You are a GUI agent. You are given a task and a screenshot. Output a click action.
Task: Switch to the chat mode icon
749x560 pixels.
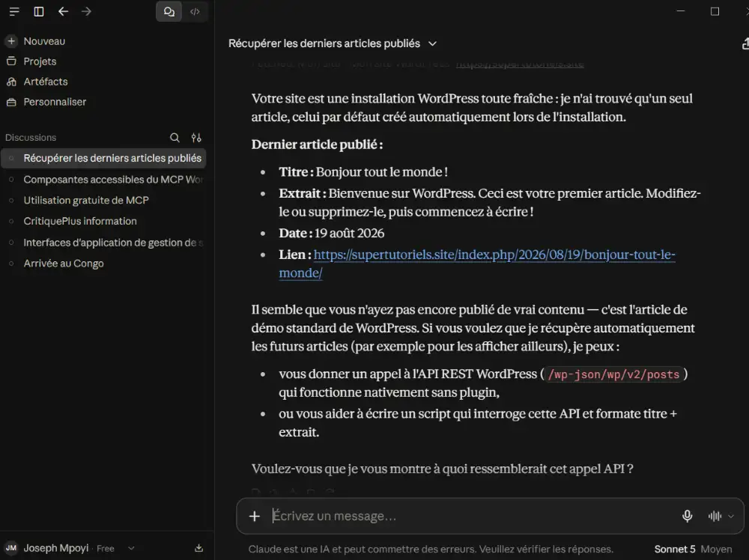coord(169,11)
